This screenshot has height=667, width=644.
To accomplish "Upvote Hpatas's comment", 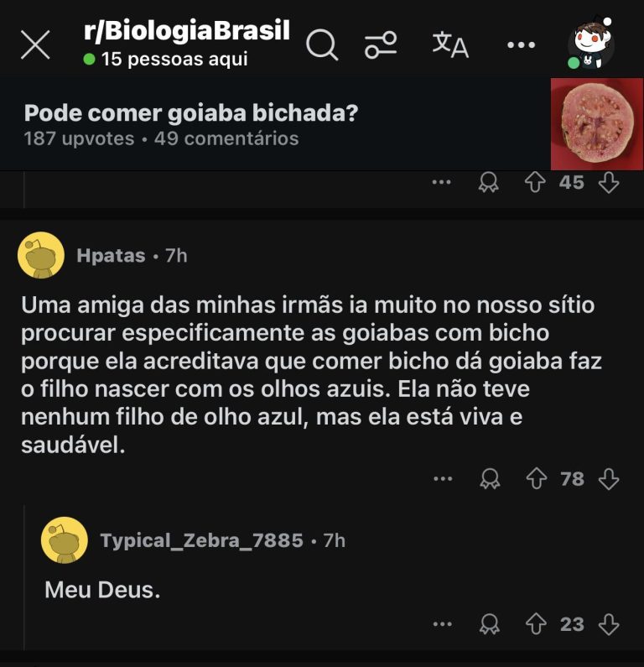I will point(536,479).
